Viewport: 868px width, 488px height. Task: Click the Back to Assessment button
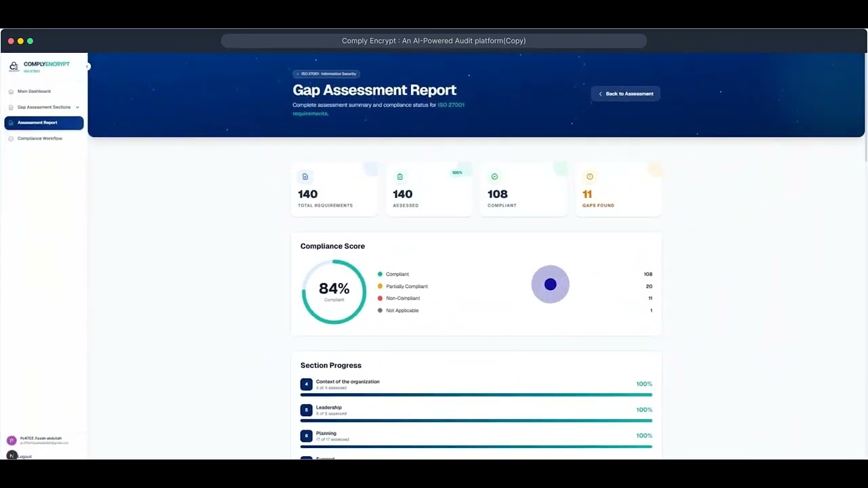(x=625, y=94)
